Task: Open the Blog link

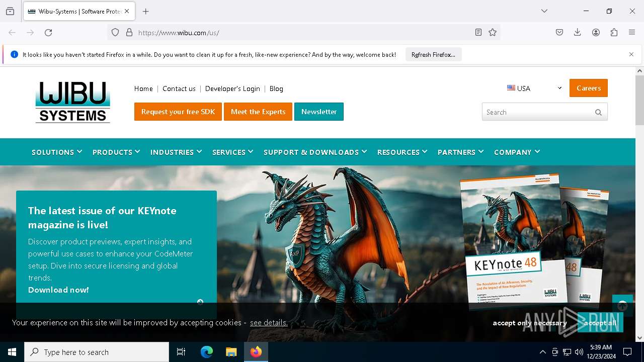Action: pyautogui.click(x=276, y=88)
